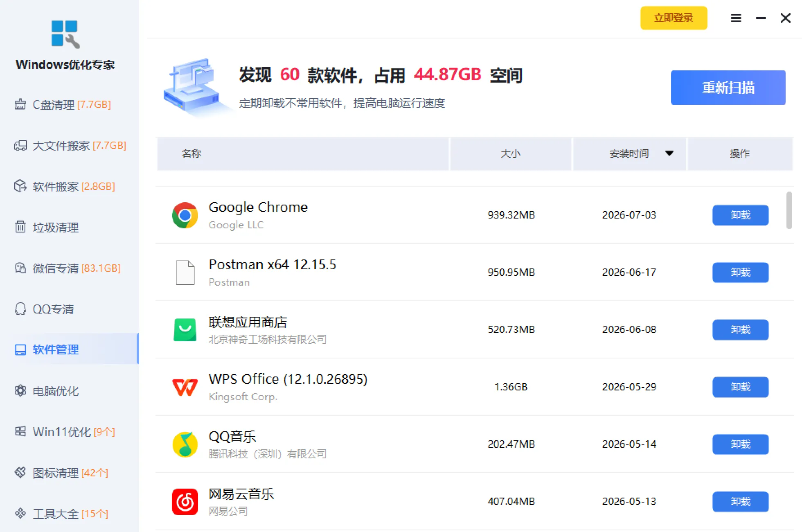Click the Postman x64 12.15.5 title
Screen dimensions: 802x532
tap(273, 264)
